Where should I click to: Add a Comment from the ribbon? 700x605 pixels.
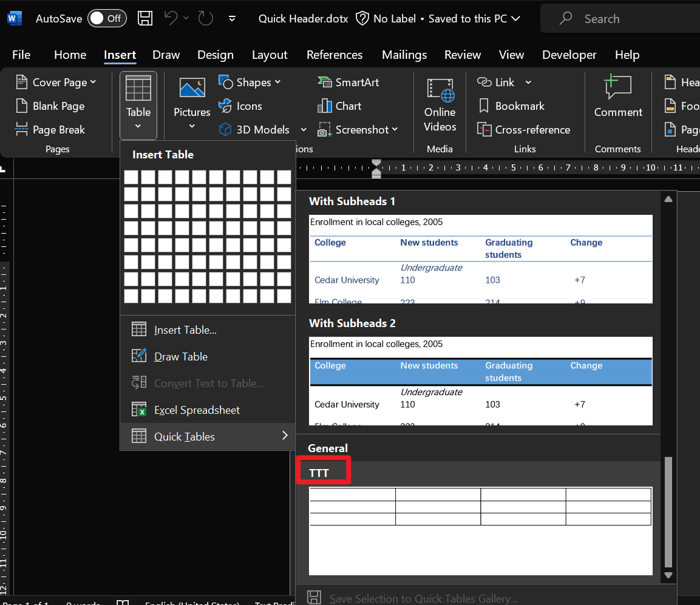618,97
